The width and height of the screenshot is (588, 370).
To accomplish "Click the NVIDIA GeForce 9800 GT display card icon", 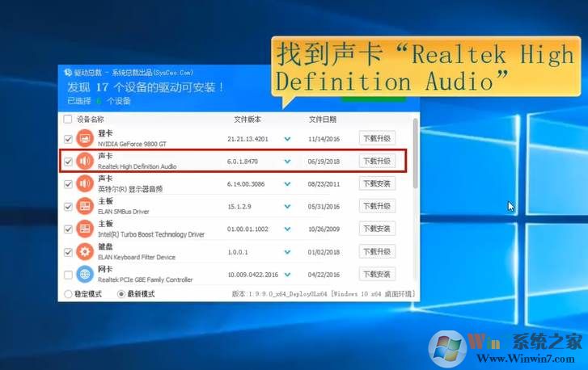I will point(85,139).
